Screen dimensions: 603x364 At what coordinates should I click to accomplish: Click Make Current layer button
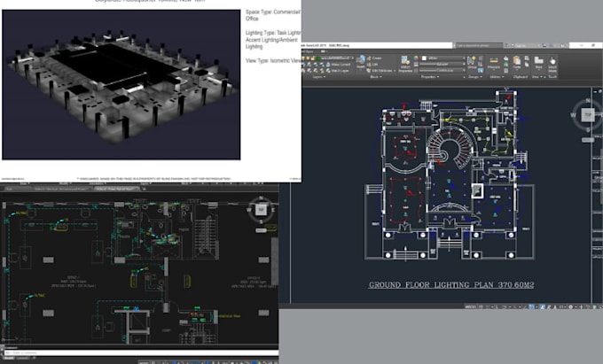point(337,65)
